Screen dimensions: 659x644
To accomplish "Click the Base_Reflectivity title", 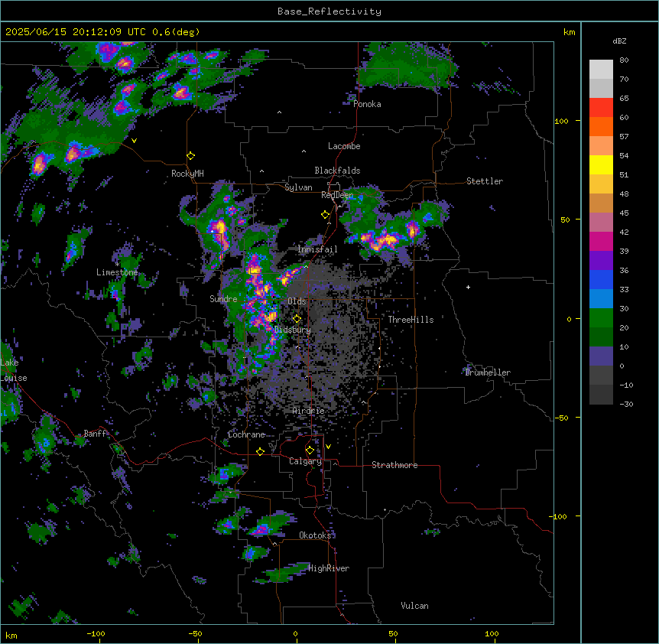I will (x=329, y=11).
